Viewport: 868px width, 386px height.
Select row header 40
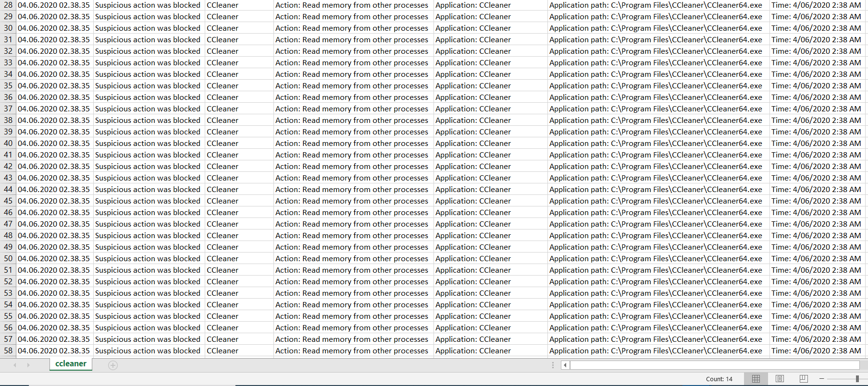(8, 143)
